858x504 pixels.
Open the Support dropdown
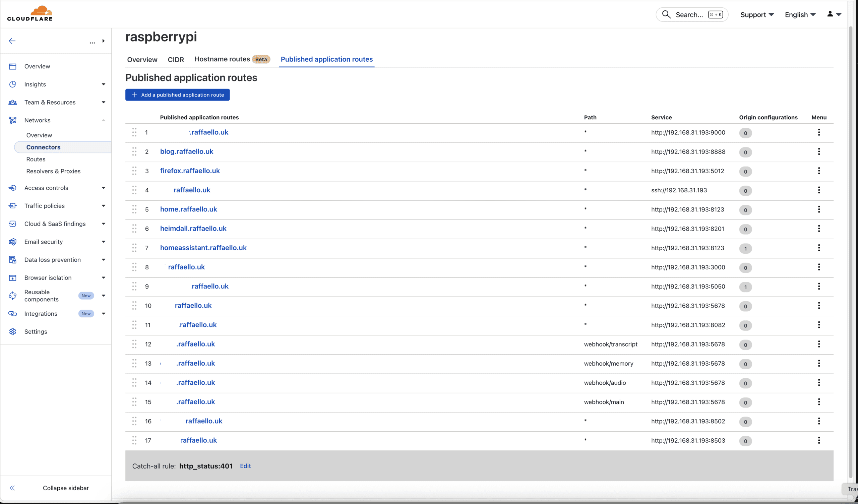click(757, 15)
